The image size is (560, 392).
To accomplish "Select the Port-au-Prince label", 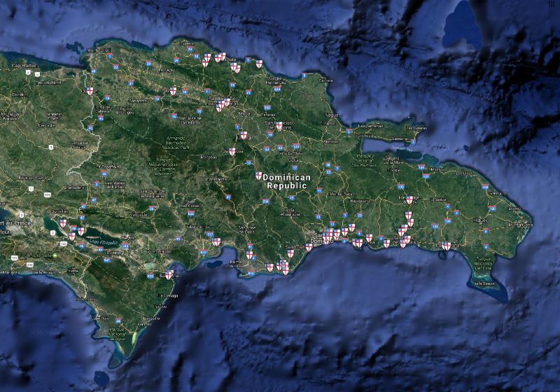I will click(15, 223).
